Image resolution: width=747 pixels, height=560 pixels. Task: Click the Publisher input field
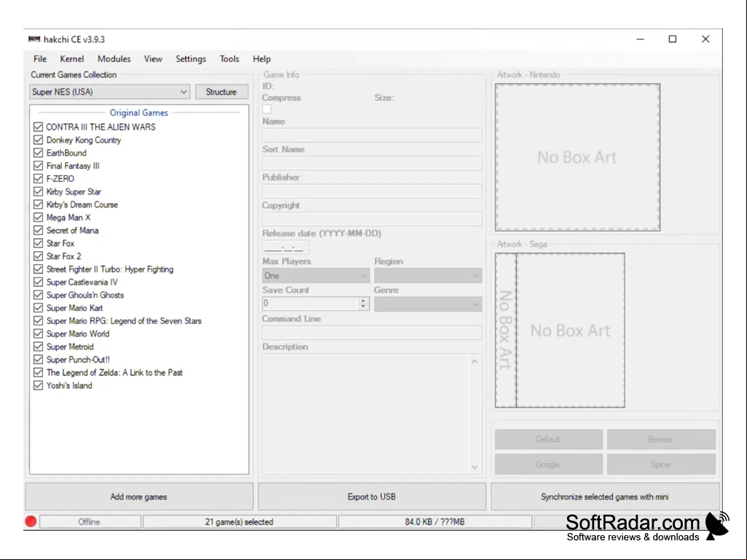click(372, 192)
